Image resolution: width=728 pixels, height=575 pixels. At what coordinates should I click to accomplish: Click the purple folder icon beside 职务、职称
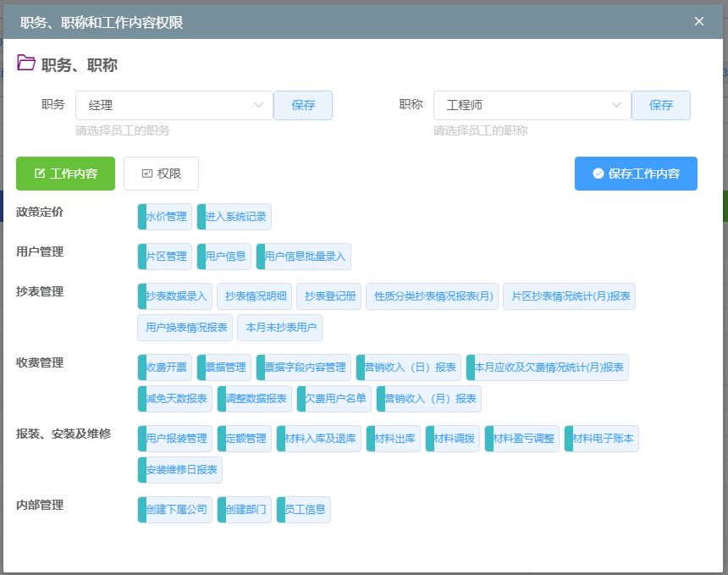click(x=26, y=64)
